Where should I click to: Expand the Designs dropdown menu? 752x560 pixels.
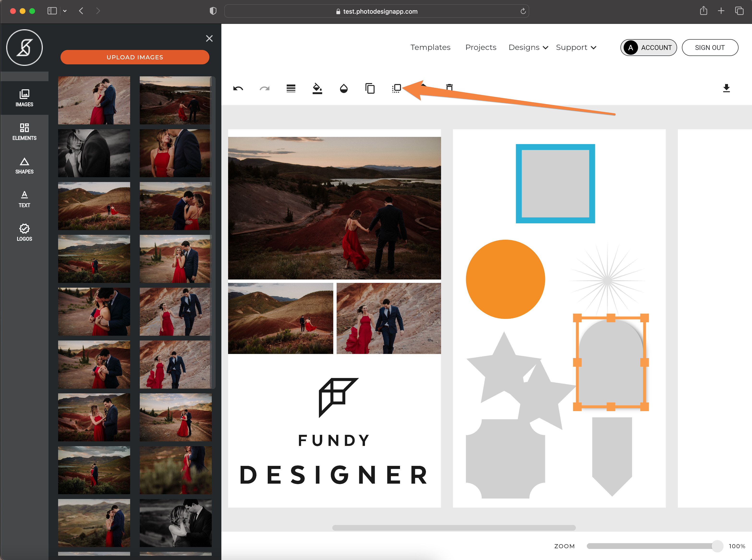tap(528, 48)
